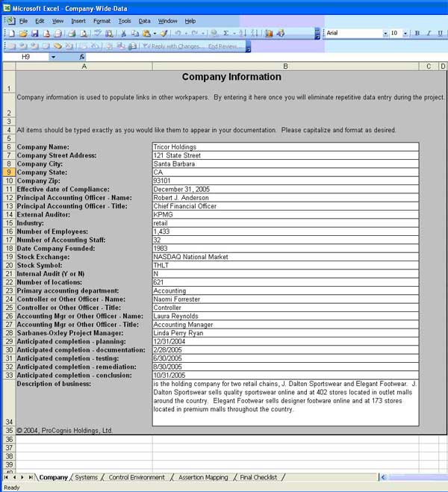
Task: Insert a hyperlink with the globe icon
Action: (214, 33)
